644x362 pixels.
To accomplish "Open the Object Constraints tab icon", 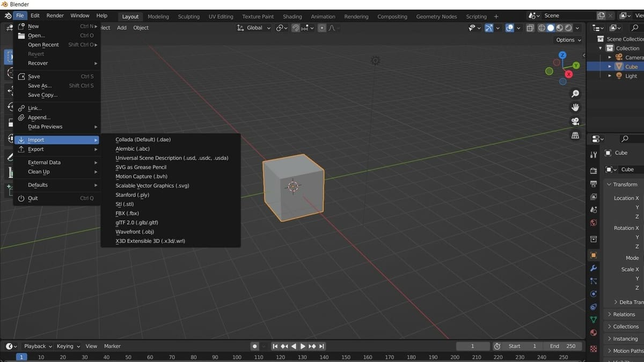I will pos(593,307).
